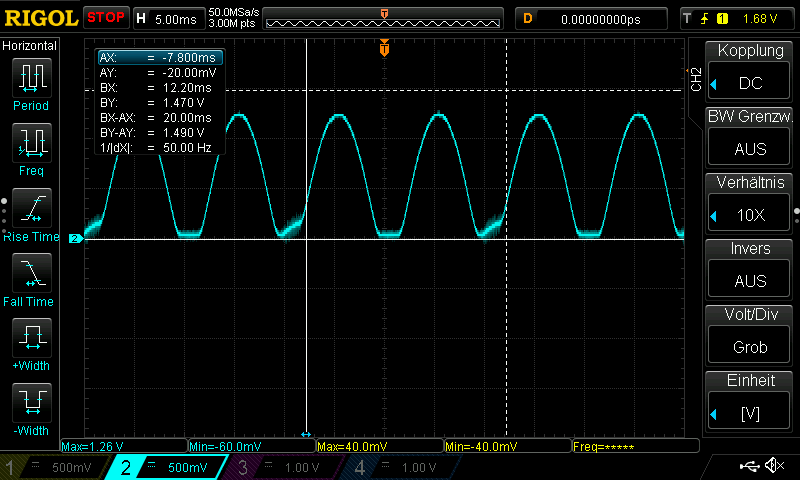
Task: Select the Rise Time measurement icon
Action: (x=32, y=208)
